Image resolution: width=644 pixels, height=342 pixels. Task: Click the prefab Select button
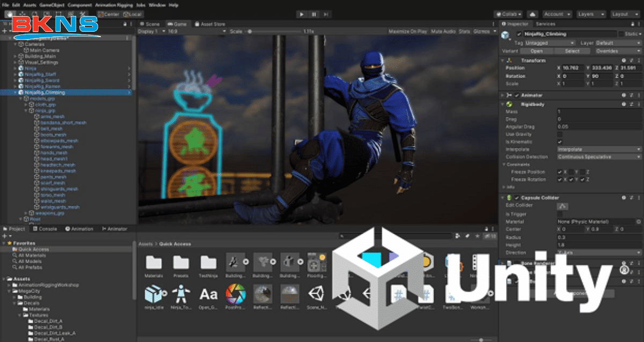pyautogui.click(x=572, y=51)
